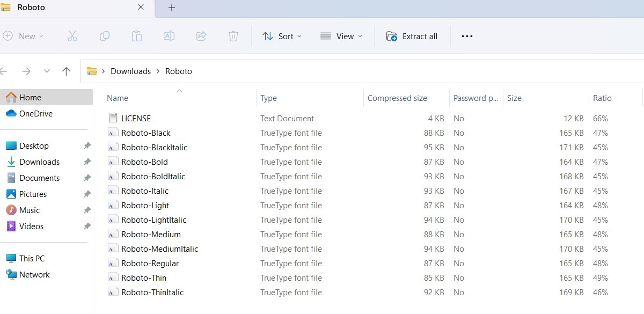
Task: Open the See more ellipsis menu
Action: coord(466,36)
